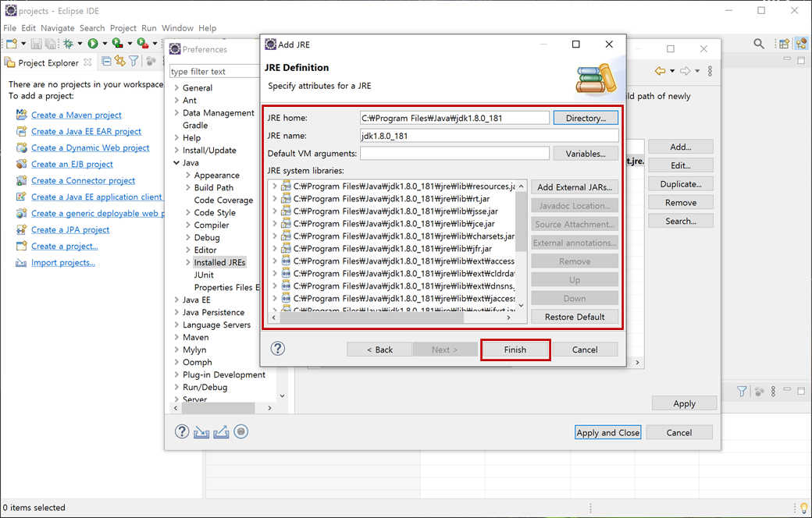The image size is (812, 518).
Task: Open the Run button dropdown arrow
Action: (105, 44)
